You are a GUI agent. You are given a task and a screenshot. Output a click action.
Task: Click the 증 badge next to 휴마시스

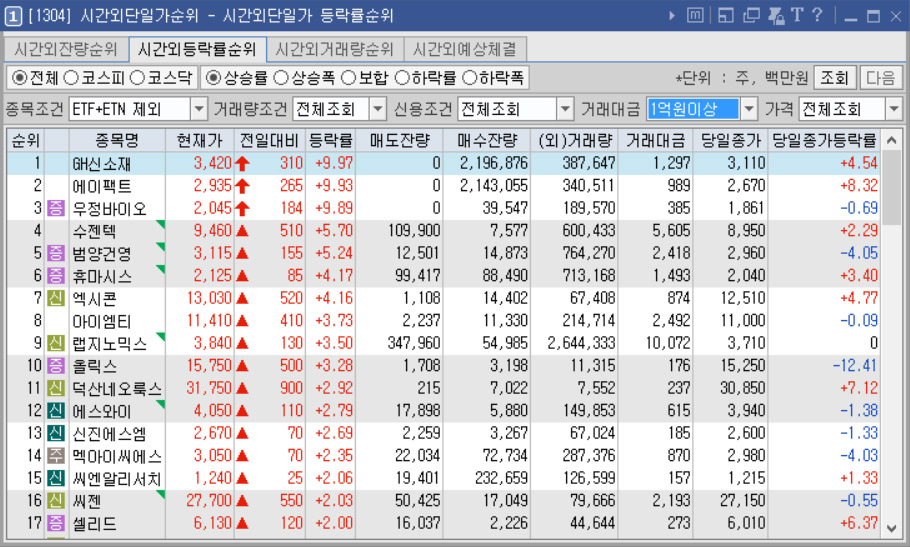pyautogui.click(x=56, y=276)
